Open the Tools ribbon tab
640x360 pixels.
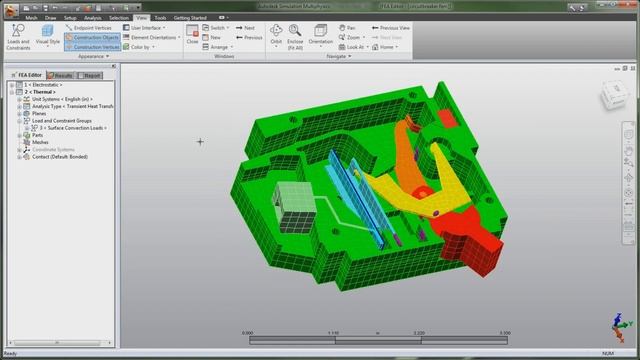click(160, 18)
